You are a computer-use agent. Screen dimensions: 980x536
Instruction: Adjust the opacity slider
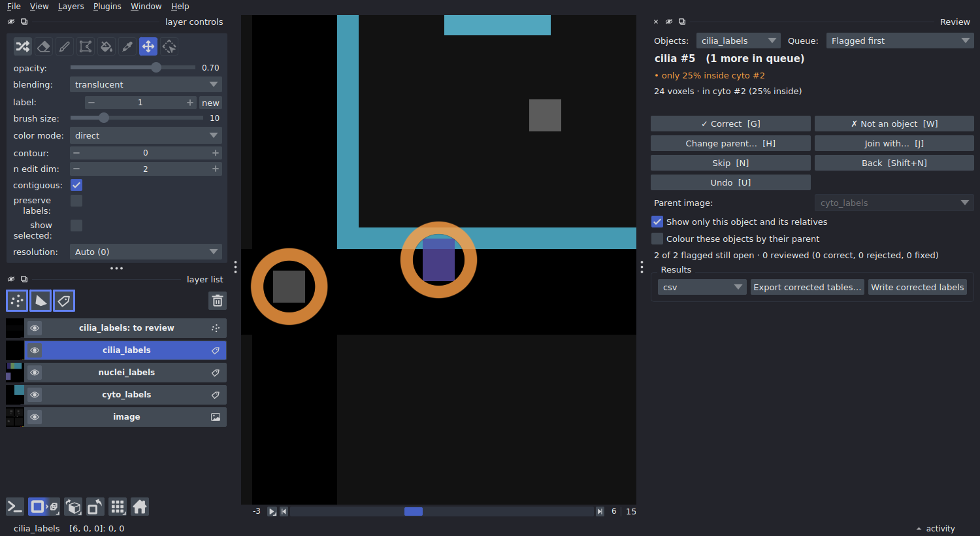133,67
